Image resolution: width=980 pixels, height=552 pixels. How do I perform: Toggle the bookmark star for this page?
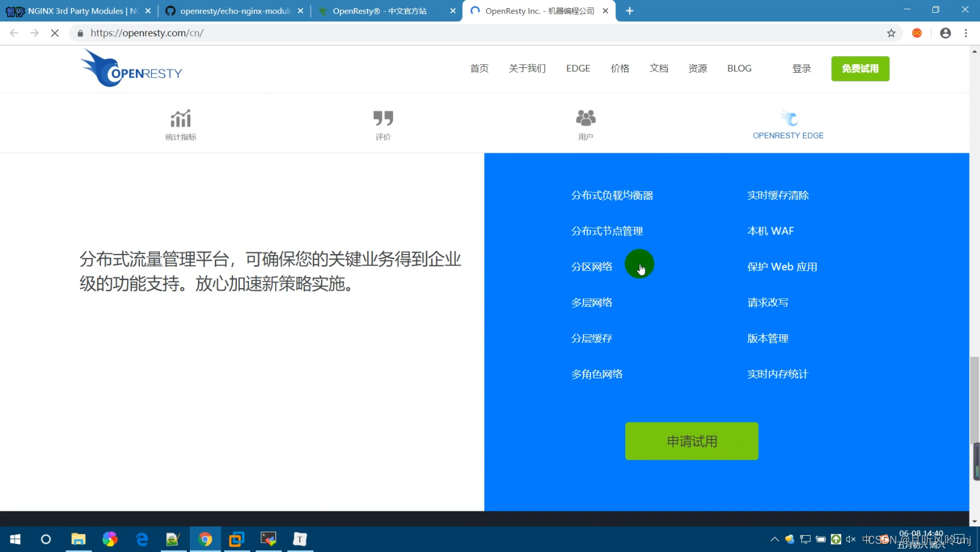(892, 33)
